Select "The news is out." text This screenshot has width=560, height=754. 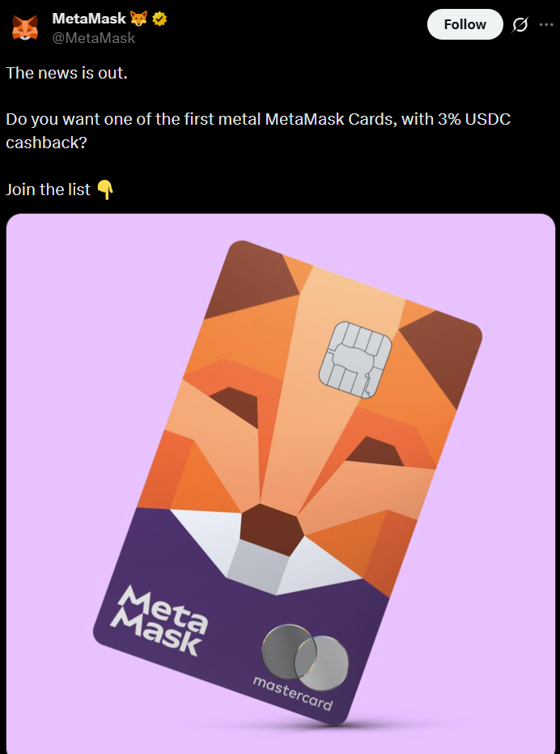(x=67, y=74)
